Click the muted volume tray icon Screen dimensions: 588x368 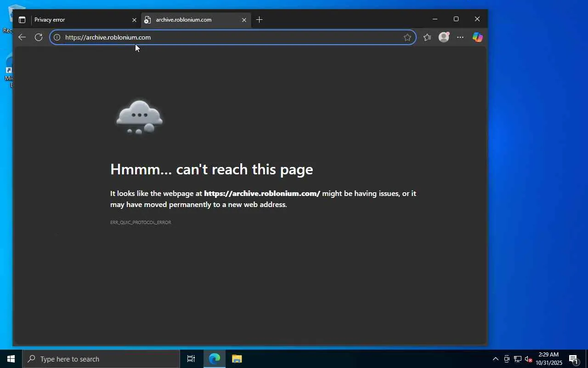pos(528,359)
